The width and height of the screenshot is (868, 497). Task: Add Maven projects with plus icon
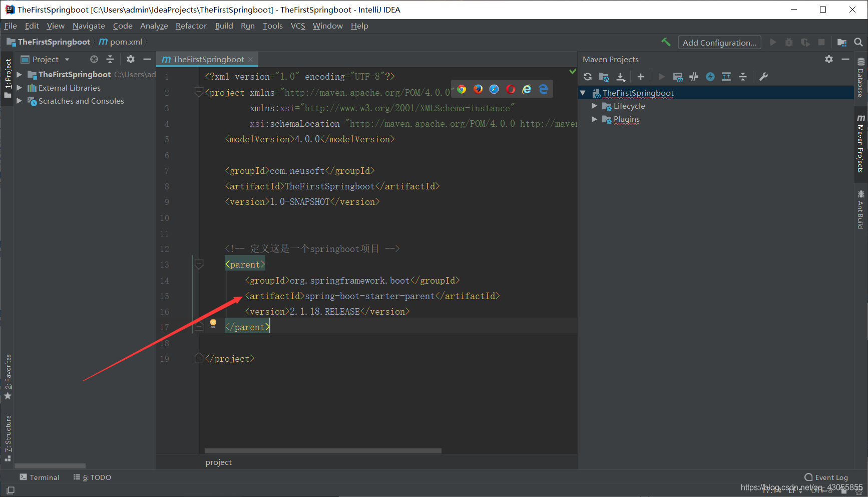point(641,77)
